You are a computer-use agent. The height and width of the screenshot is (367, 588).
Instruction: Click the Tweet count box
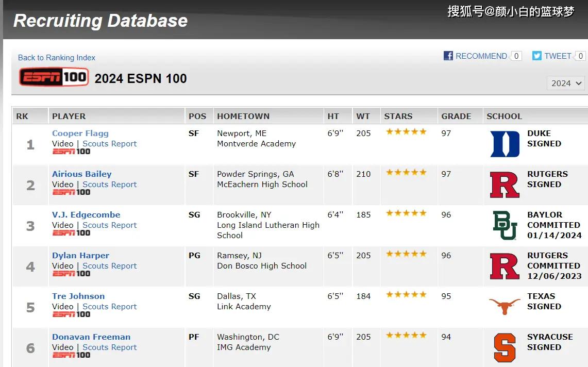[x=580, y=56]
